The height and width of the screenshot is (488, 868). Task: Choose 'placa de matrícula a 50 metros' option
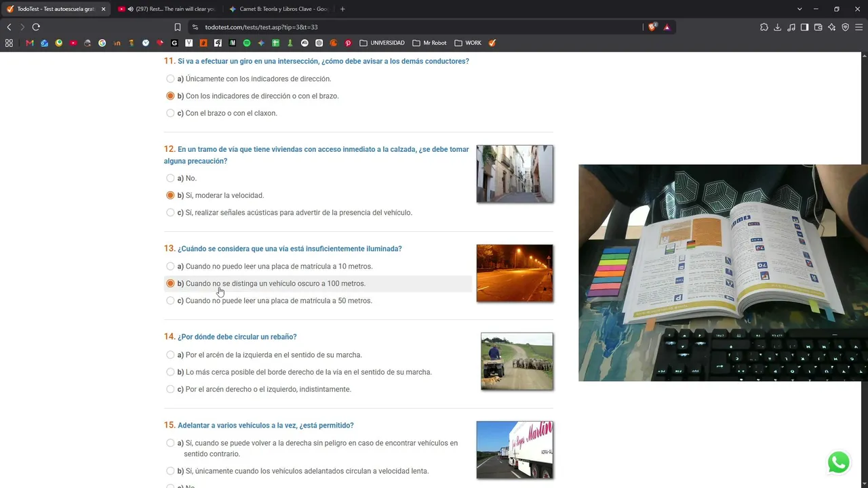[x=170, y=301]
